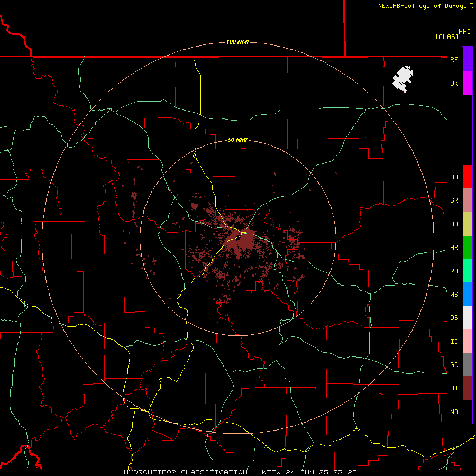This screenshot has width=476, height=476.
Task: Click the WS legend label
Action: pos(454,294)
